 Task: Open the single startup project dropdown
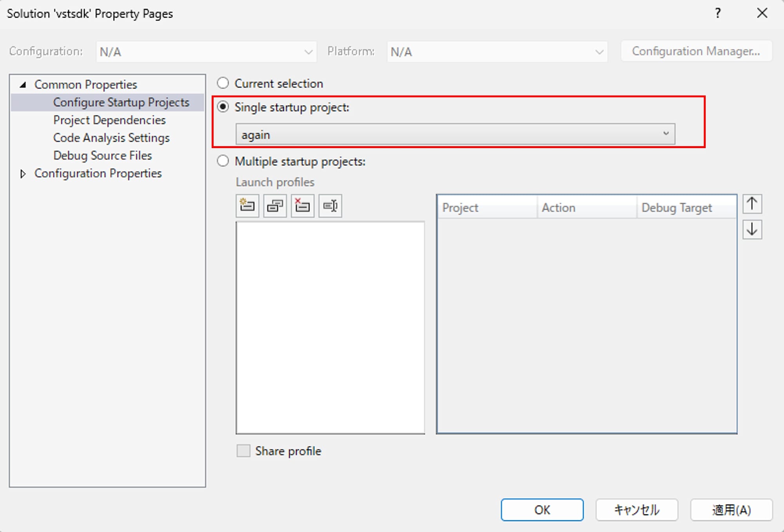point(455,134)
